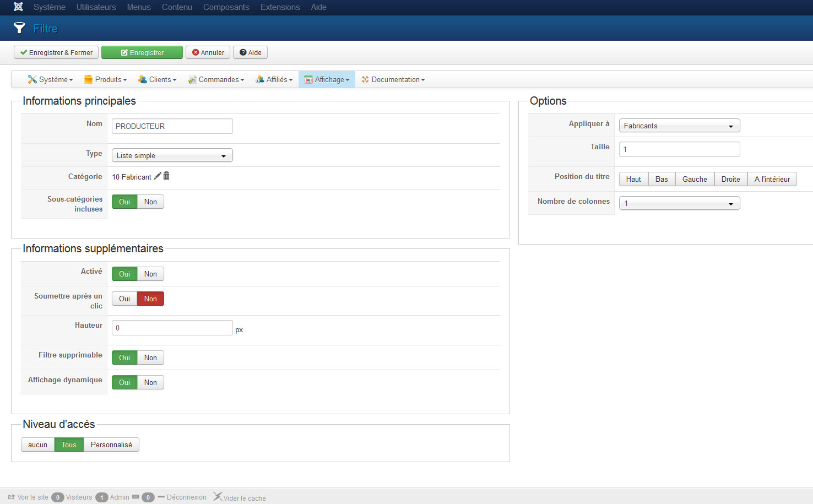Click the Filtre funnel icon
813x504 pixels.
pos(19,28)
